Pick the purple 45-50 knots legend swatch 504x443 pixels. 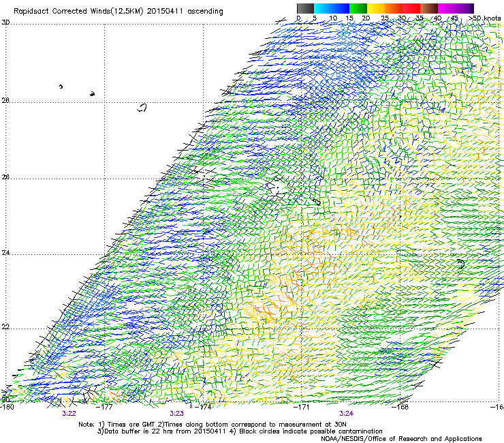coord(464,8)
